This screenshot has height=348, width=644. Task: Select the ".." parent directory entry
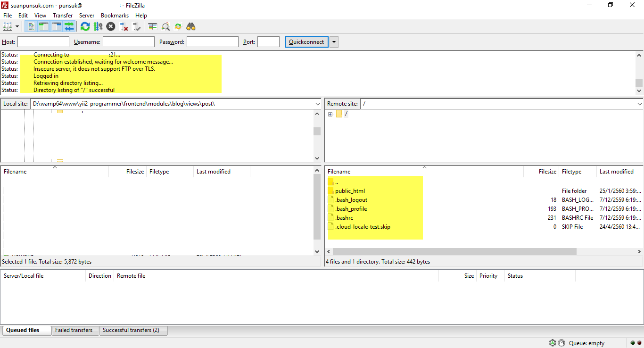[337, 182]
